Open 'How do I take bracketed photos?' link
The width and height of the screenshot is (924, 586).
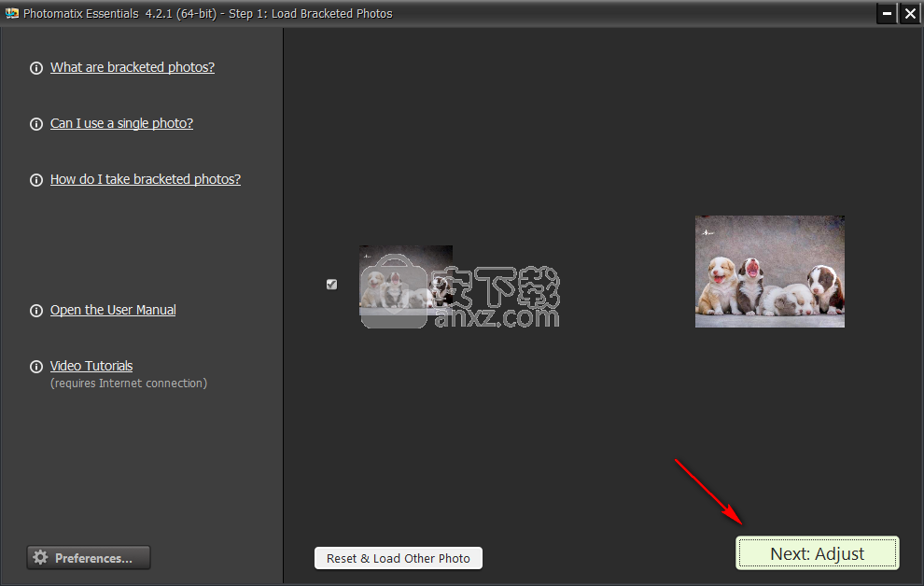145,179
